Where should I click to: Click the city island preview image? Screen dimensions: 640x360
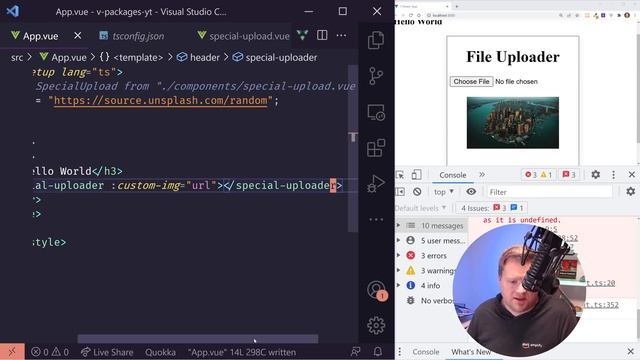(513, 122)
